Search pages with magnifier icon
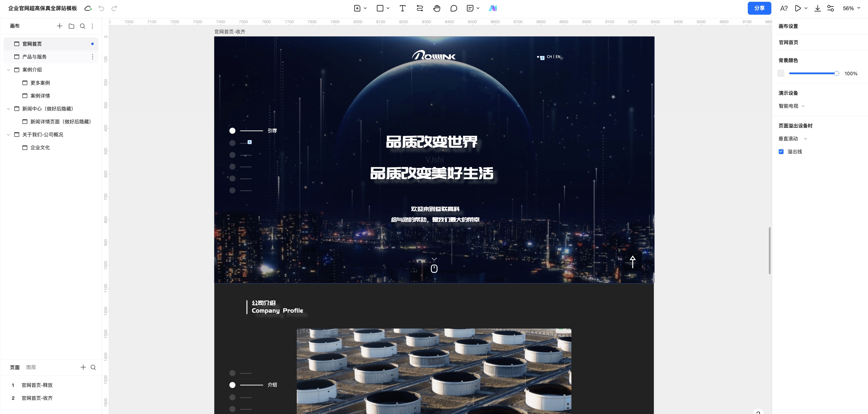868x414 pixels. [93, 367]
